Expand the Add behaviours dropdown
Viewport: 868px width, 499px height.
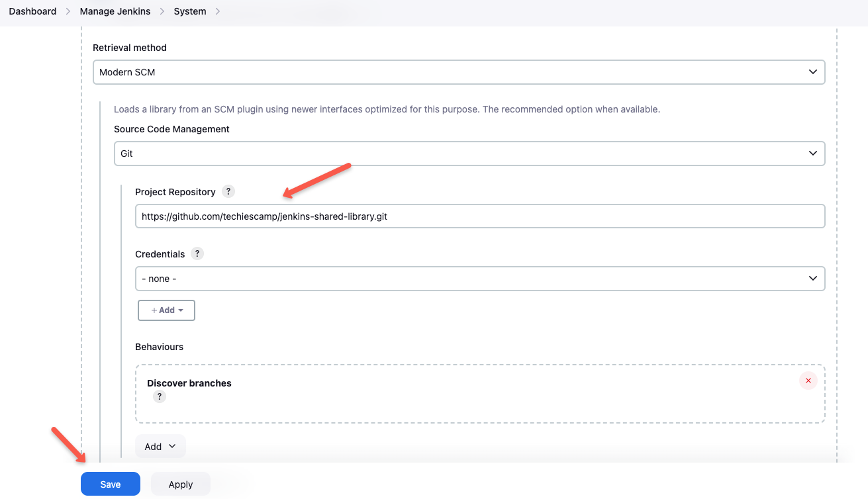click(x=160, y=446)
